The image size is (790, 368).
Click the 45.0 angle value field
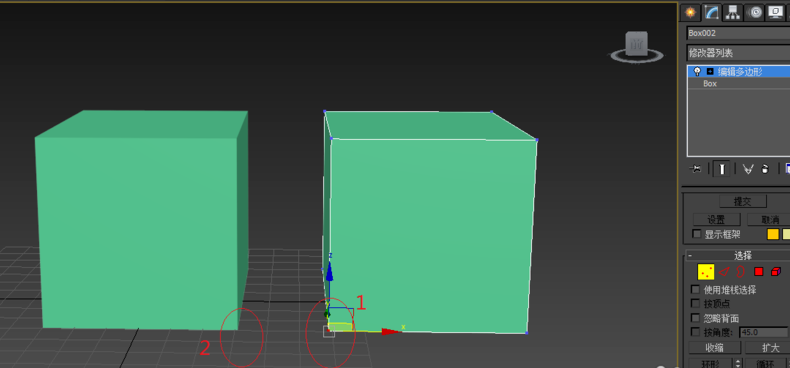pyautogui.click(x=763, y=333)
